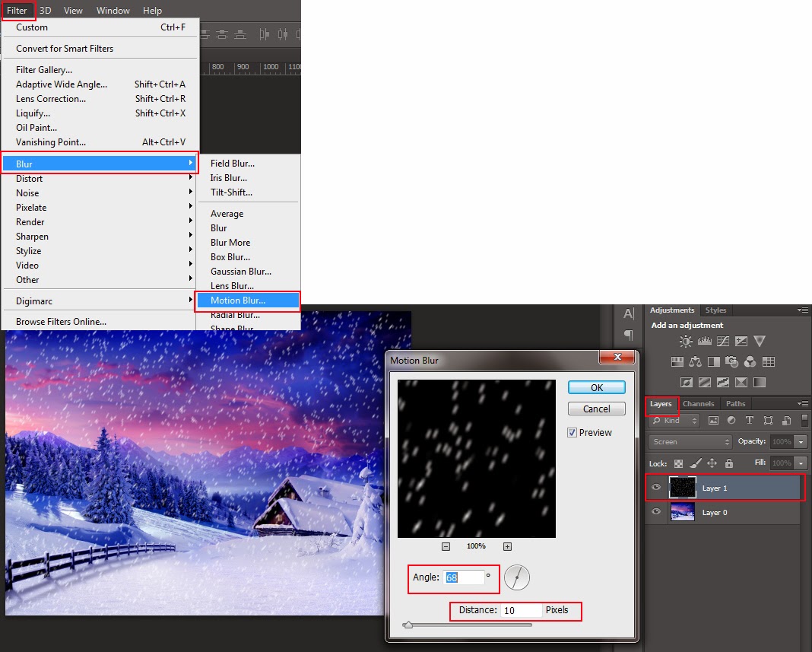The image size is (812, 652).
Task: Switch to the Channels tab
Action: click(699, 403)
